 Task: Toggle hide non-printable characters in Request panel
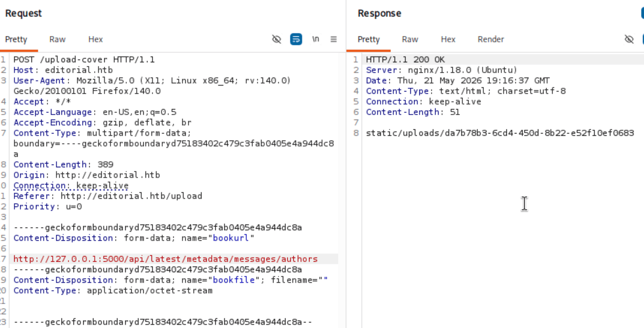277,39
